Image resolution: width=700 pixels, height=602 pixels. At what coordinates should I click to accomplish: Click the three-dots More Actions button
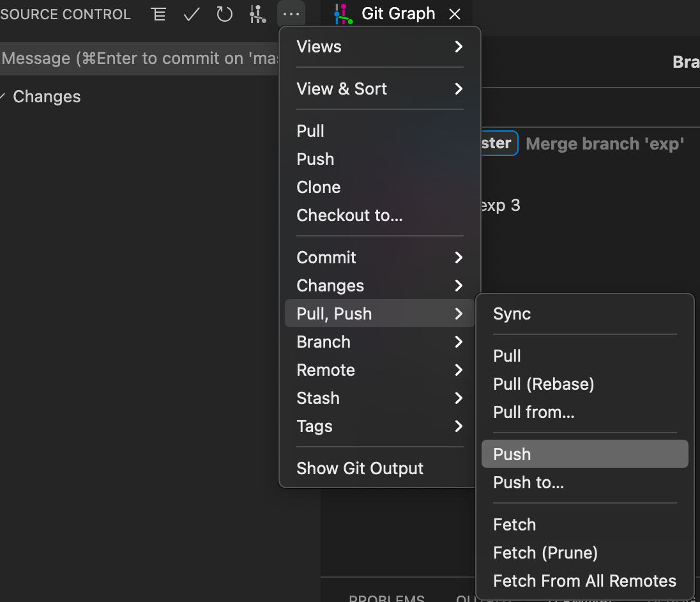291,14
